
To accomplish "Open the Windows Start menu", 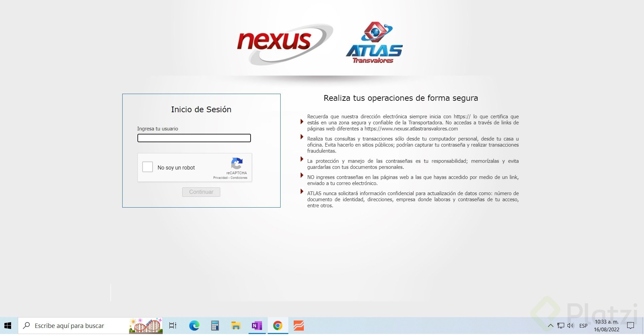I will [x=8, y=326].
